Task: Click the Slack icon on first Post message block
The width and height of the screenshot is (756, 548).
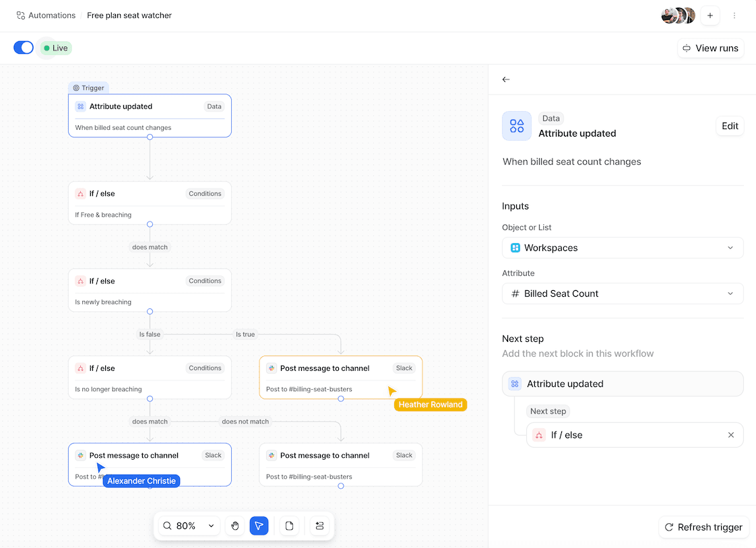Action: tap(272, 368)
